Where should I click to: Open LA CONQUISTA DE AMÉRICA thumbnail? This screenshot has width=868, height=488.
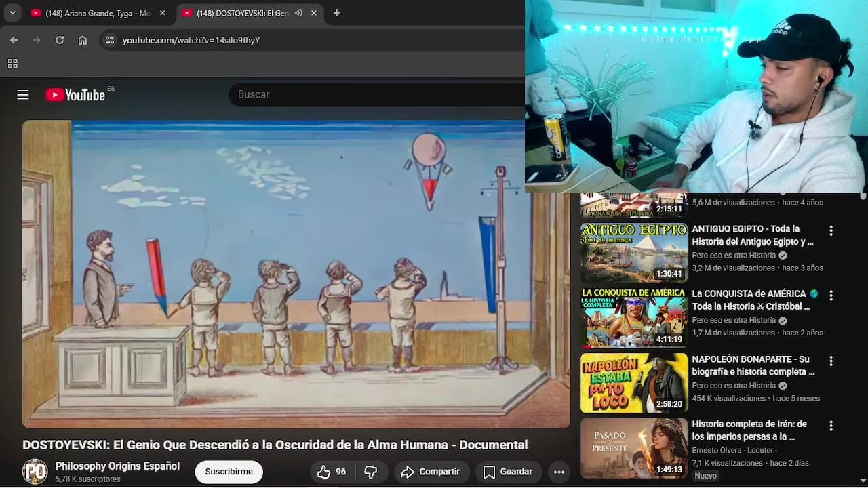tap(633, 318)
